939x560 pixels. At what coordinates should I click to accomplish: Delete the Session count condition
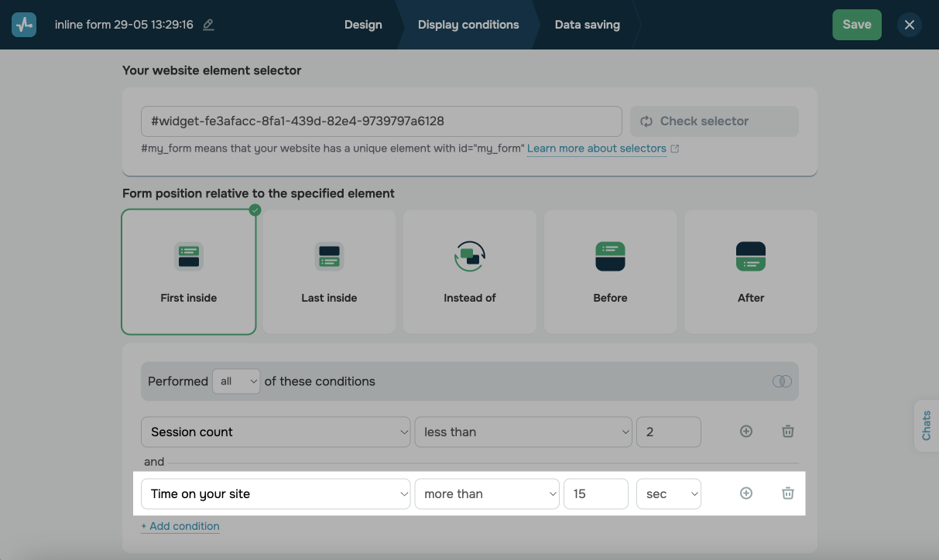tap(787, 432)
